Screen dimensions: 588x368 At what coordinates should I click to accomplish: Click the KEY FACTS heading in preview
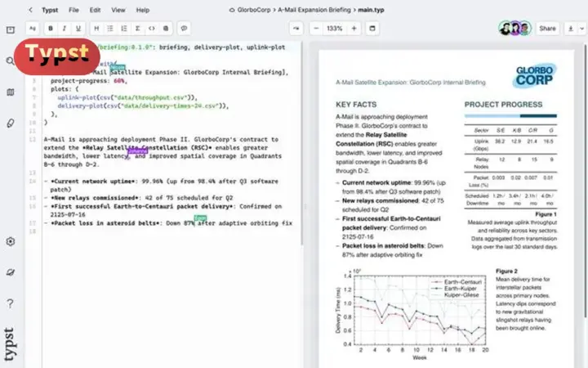point(356,105)
